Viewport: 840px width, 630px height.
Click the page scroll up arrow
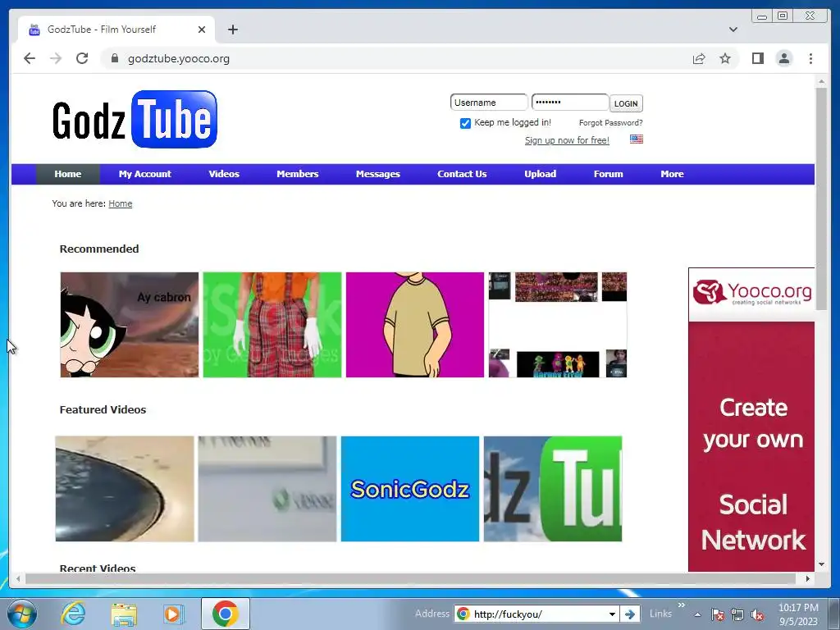(x=821, y=81)
